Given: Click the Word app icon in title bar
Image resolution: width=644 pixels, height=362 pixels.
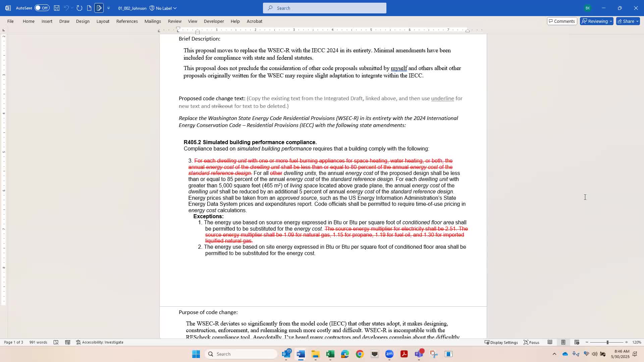Looking at the screenshot, I should [x=8, y=8].
